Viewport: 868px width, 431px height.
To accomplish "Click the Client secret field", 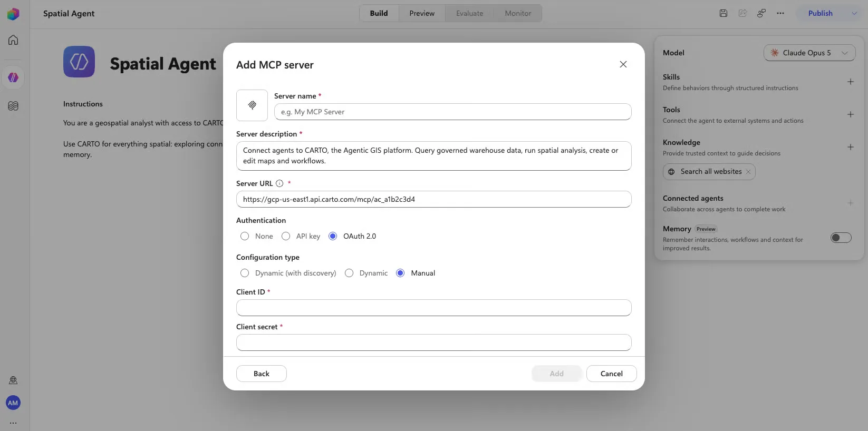I will click(433, 342).
